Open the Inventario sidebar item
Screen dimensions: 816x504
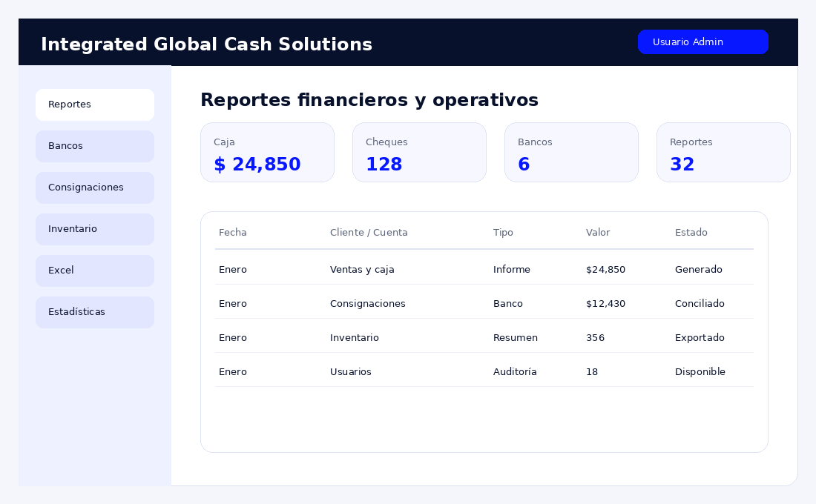[x=95, y=229]
